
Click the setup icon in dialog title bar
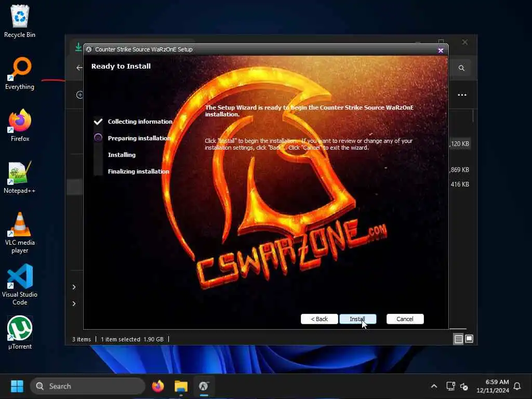click(x=89, y=49)
